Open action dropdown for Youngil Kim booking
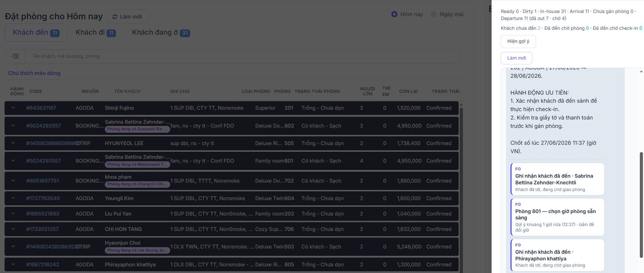 13,198
